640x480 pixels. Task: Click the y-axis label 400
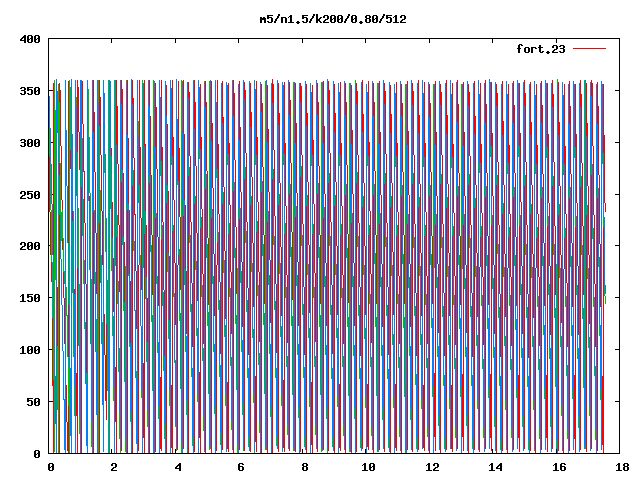30,39
